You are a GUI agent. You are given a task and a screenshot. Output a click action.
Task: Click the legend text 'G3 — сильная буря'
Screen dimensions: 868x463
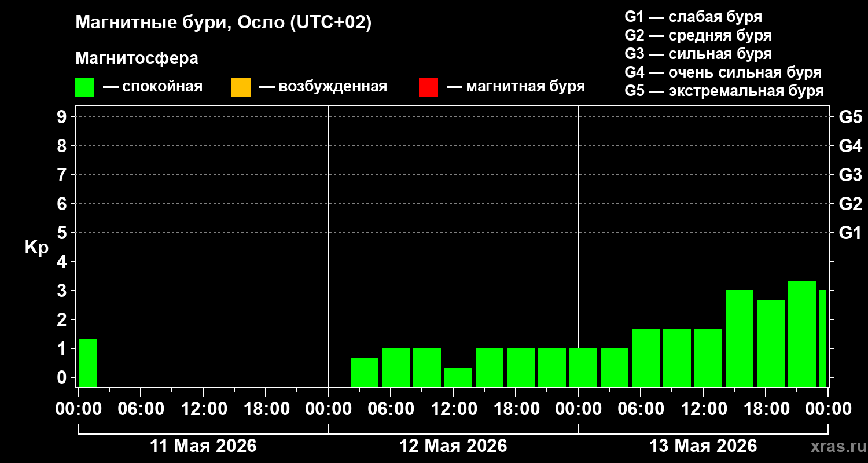pos(698,54)
